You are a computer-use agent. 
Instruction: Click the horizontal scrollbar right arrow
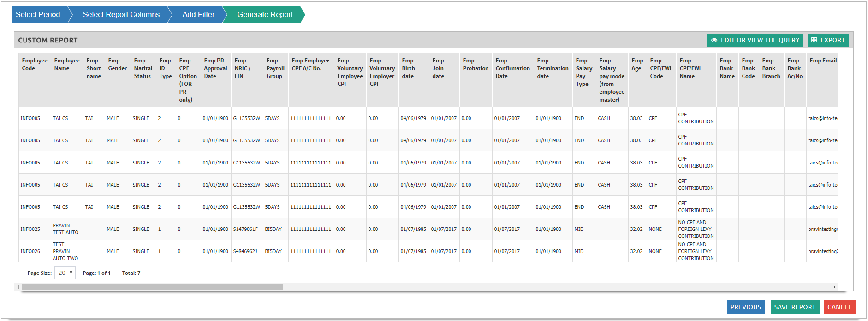(x=834, y=287)
